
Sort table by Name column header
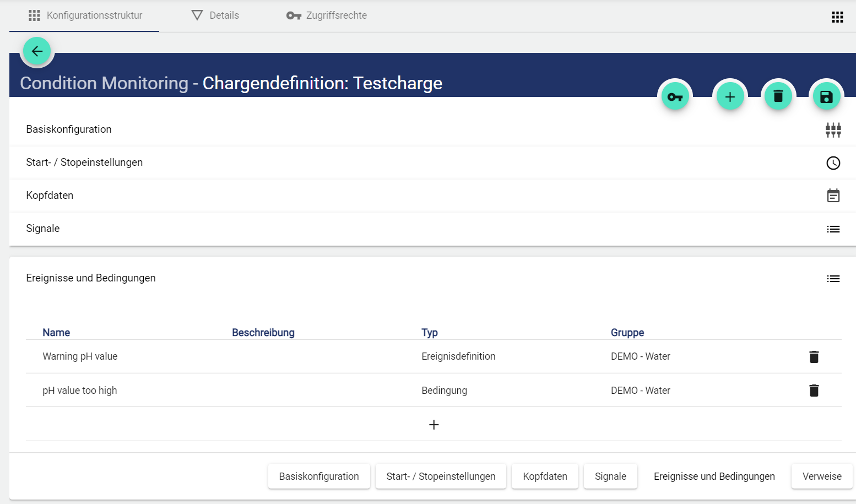click(56, 333)
